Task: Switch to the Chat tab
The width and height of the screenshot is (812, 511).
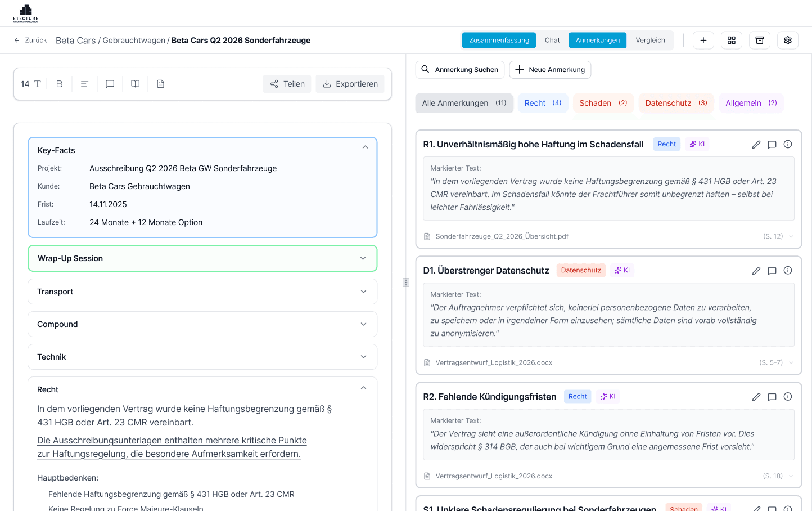Action: pos(552,40)
